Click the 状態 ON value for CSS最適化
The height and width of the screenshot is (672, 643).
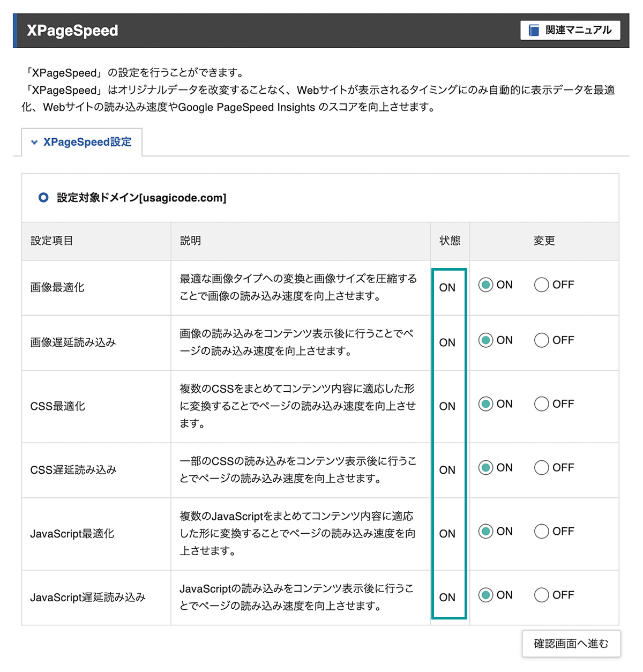point(447,407)
